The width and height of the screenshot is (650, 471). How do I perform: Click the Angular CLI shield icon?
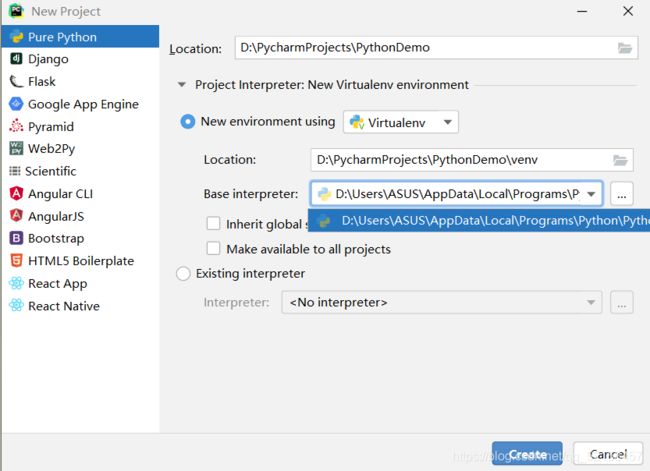click(16, 193)
